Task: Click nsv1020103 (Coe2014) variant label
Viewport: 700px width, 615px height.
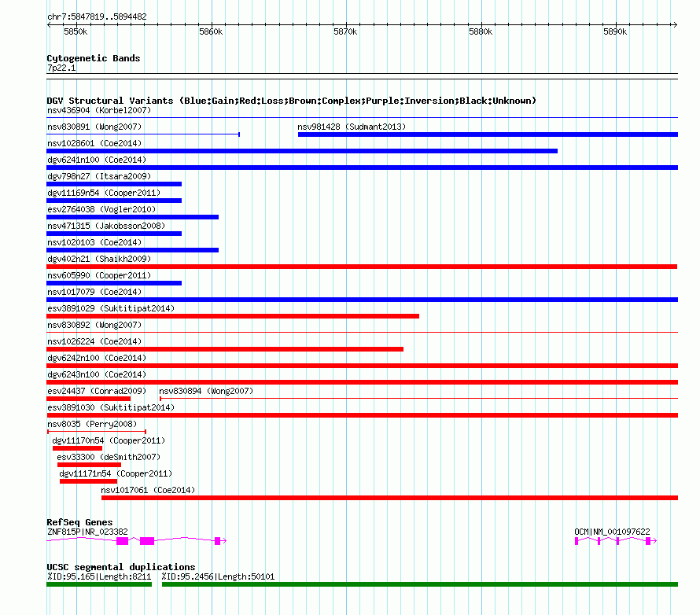Action: [x=94, y=242]
